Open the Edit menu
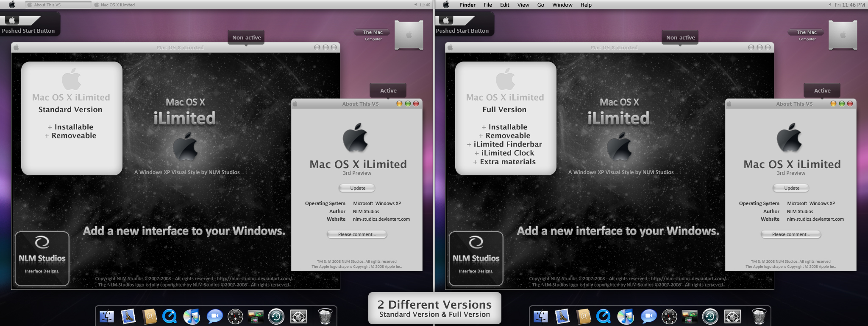 [x=504, y=5]
